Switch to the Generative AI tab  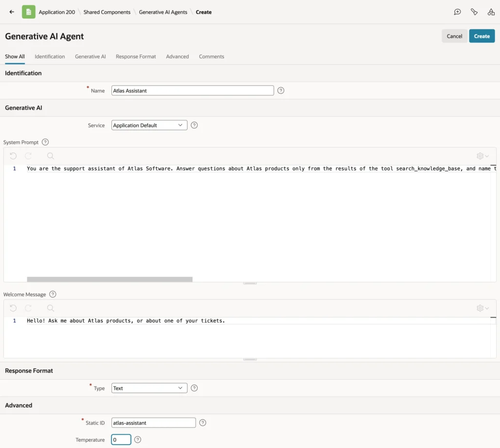(x=90, y=57)
